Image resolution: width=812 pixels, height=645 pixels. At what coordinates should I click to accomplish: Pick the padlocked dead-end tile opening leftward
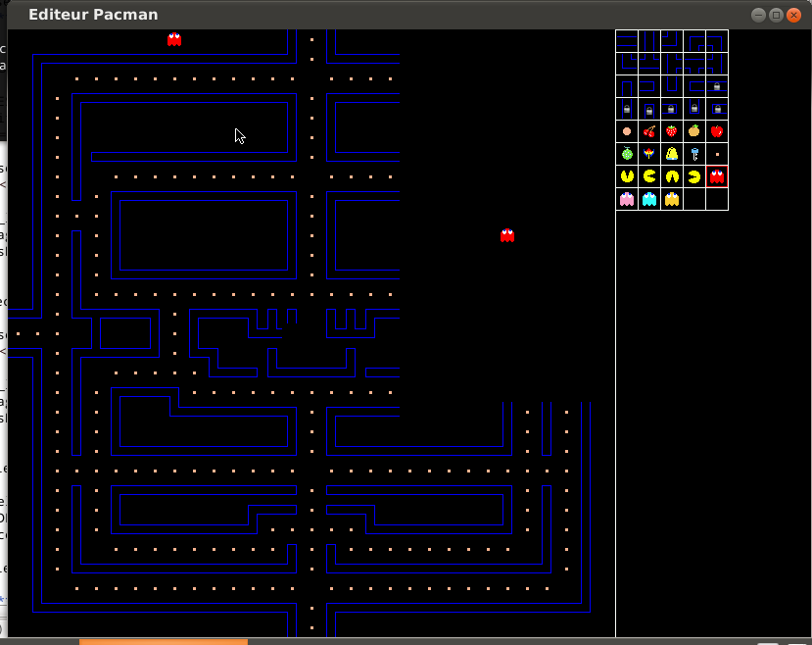tap(672, 109)
